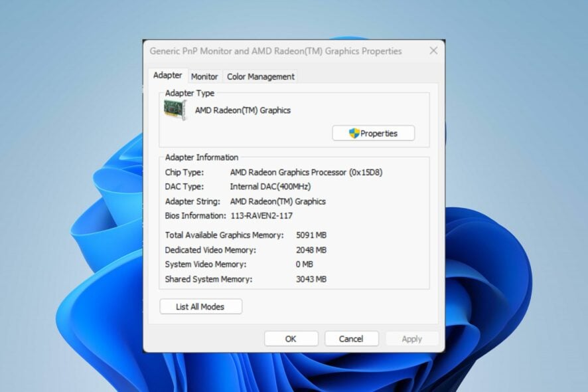Click the BIOS value '113-RAVEN2-117'

pyautogui.click(x=261, y=216)
